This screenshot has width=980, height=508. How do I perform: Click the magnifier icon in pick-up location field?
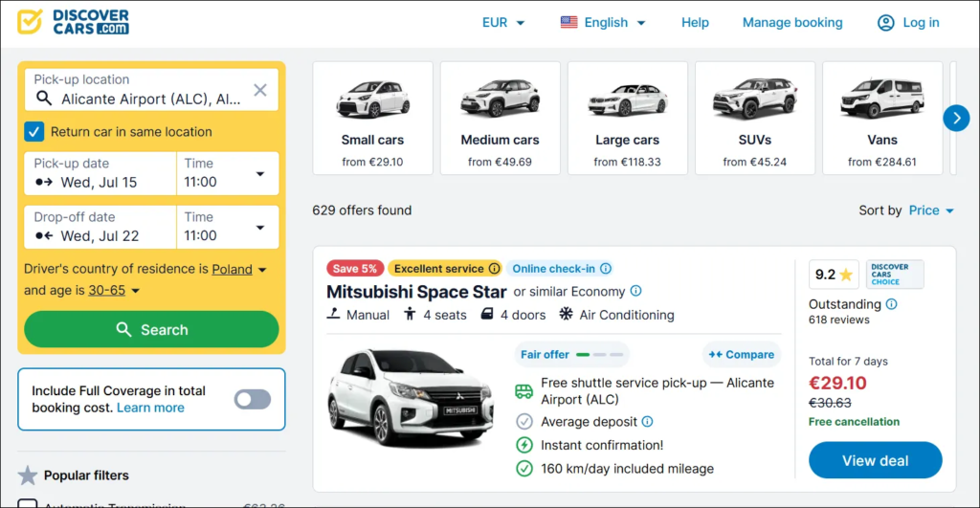(44, 99)
